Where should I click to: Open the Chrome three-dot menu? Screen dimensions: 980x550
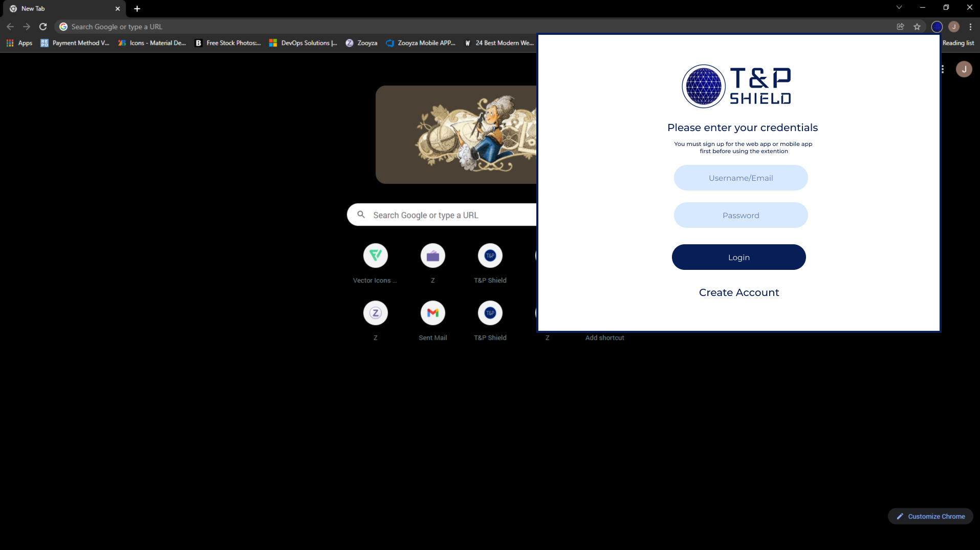(971, 27)
